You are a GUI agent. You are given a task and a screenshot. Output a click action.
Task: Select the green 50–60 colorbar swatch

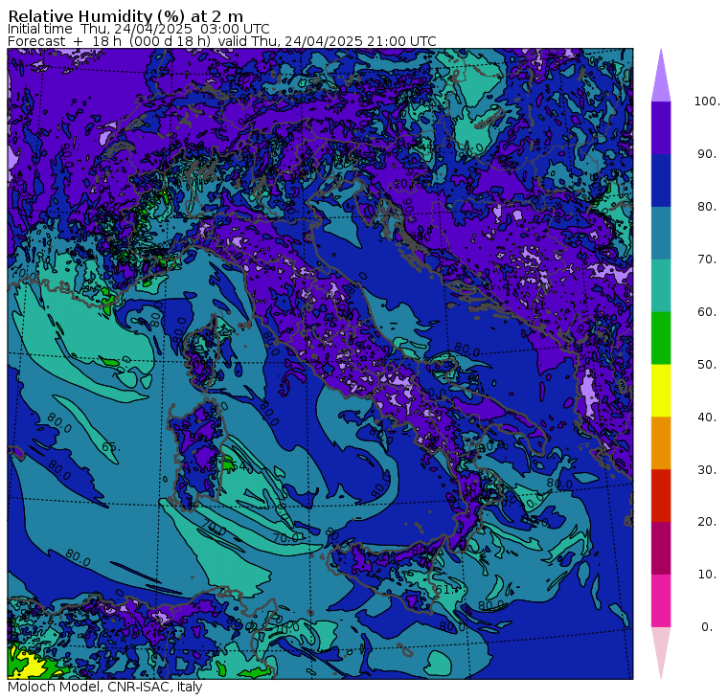click(x=661, y=338)
